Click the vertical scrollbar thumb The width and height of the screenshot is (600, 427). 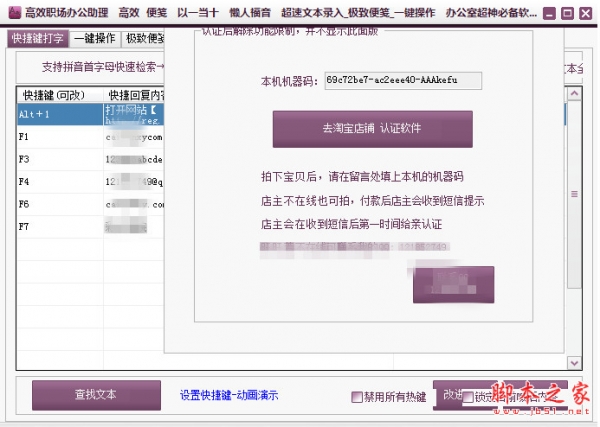[x=574, y=194]
